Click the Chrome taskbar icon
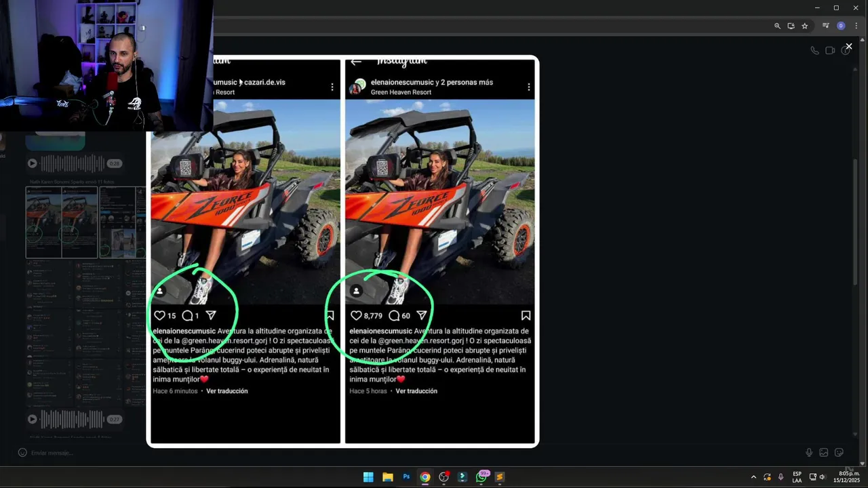868x488 pixels. (x=425, y=477)
